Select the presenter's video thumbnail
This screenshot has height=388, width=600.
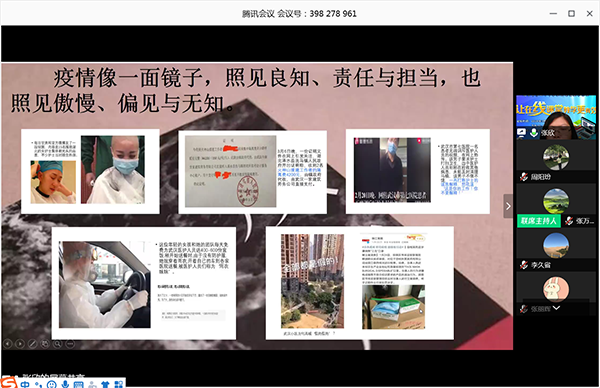[556, 117]
